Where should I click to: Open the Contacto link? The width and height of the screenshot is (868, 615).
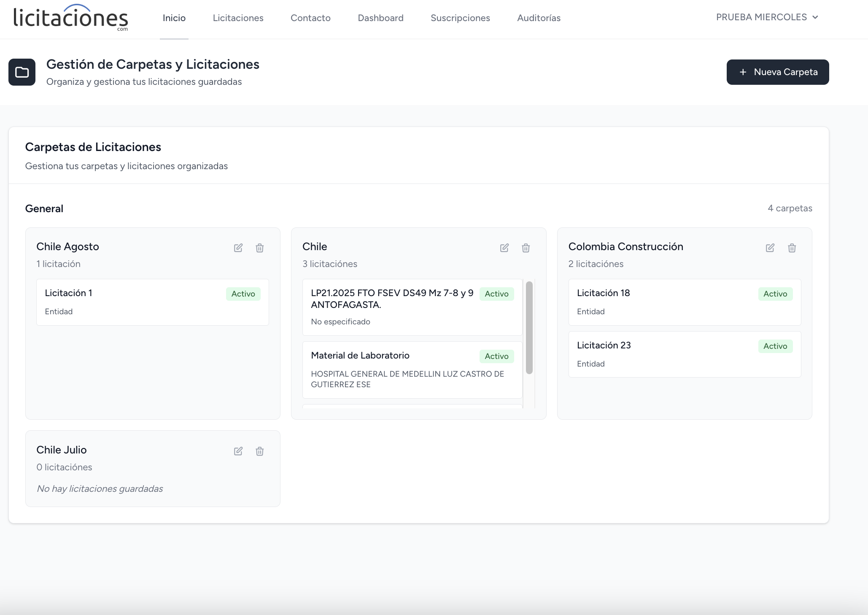(310, 18)
